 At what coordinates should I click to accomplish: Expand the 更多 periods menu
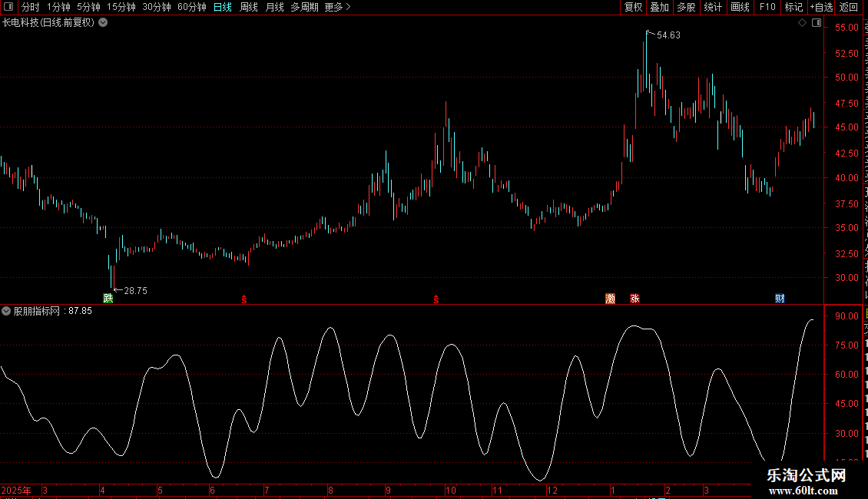click(x=337, y=7)
